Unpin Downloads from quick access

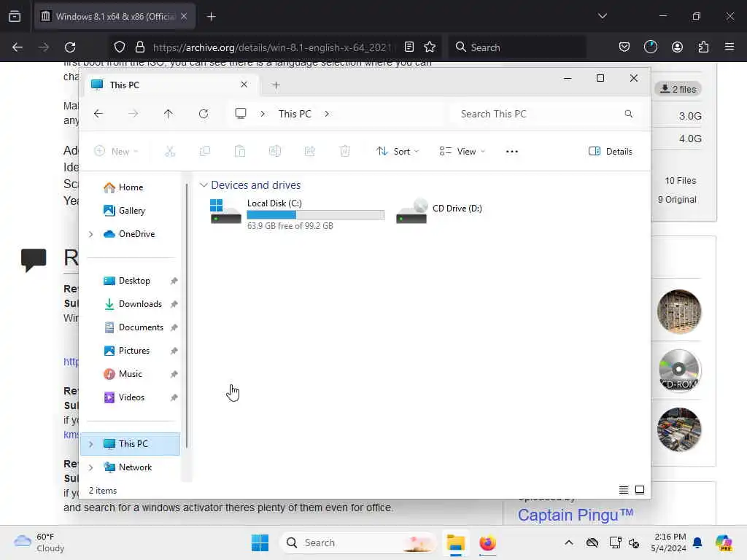(174, 304)
